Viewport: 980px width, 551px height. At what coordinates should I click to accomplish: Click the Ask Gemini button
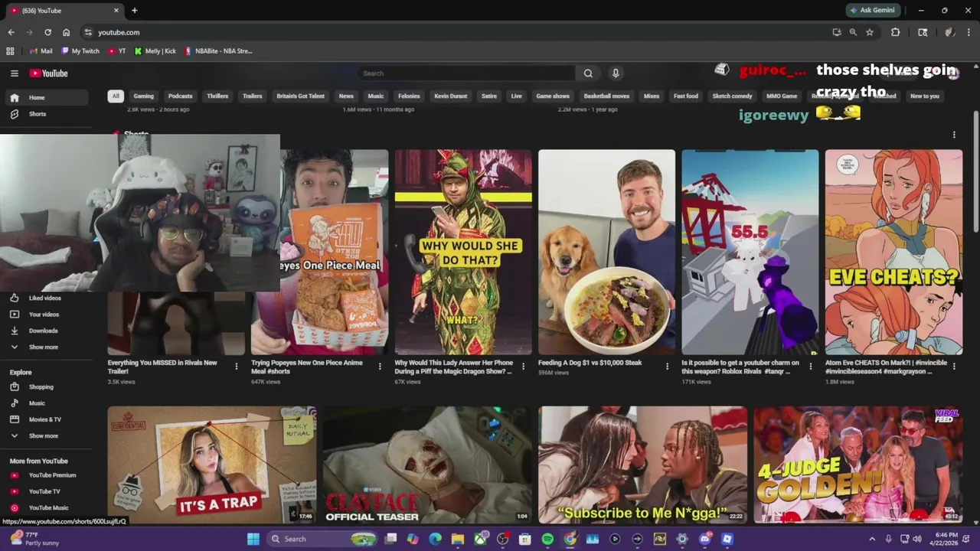pos(874,11)
